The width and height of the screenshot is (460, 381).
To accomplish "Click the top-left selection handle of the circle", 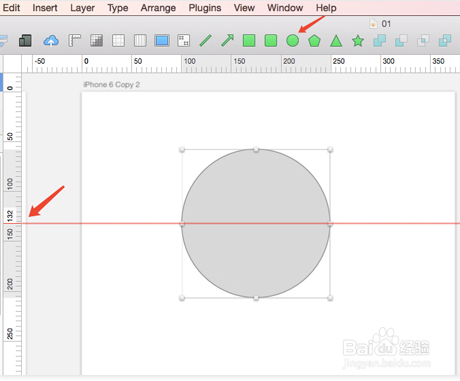I will pyautogui.click(x=182, y=149).
